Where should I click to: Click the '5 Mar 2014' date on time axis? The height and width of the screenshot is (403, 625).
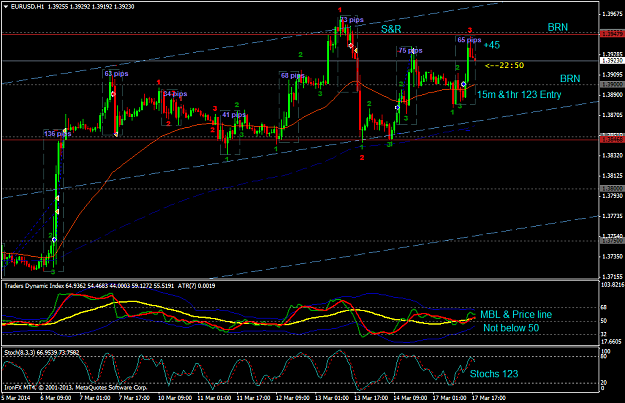coord(16,398)
